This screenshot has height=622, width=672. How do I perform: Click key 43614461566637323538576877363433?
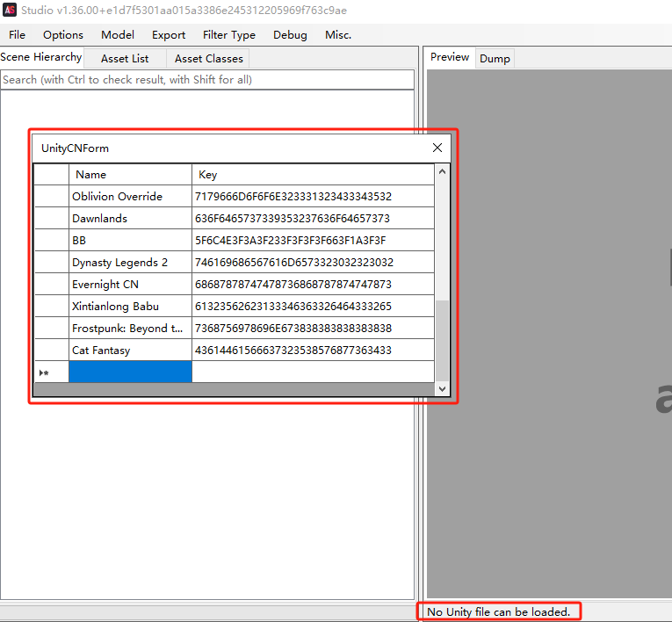(x=313, y=351)
